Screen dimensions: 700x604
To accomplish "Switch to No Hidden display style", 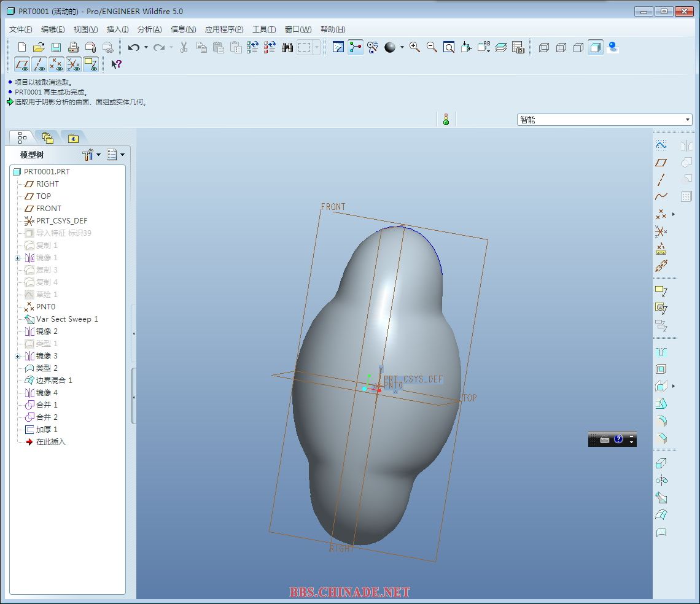I will coord(578,47).
